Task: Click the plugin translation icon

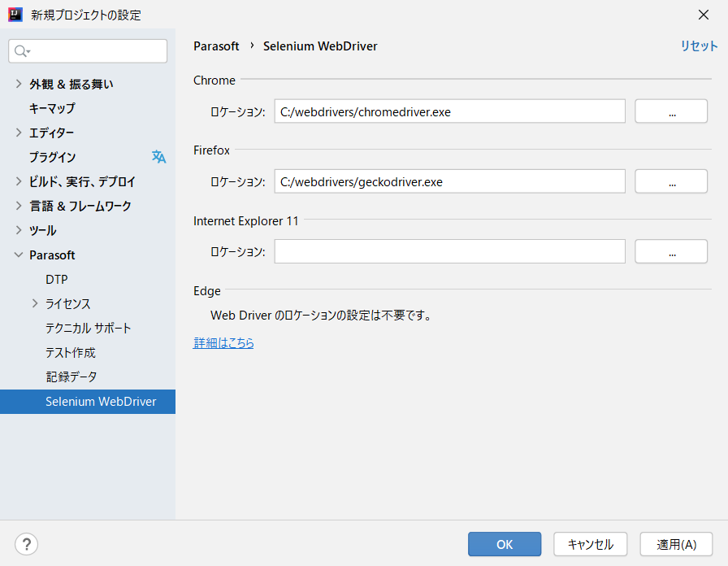Action: 158,157
